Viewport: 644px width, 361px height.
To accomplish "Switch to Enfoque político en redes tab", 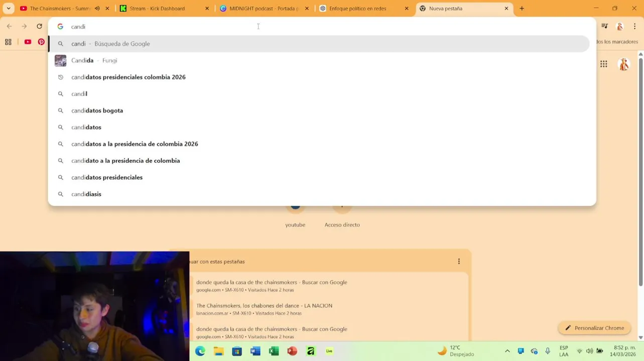I will coord(357,9).
